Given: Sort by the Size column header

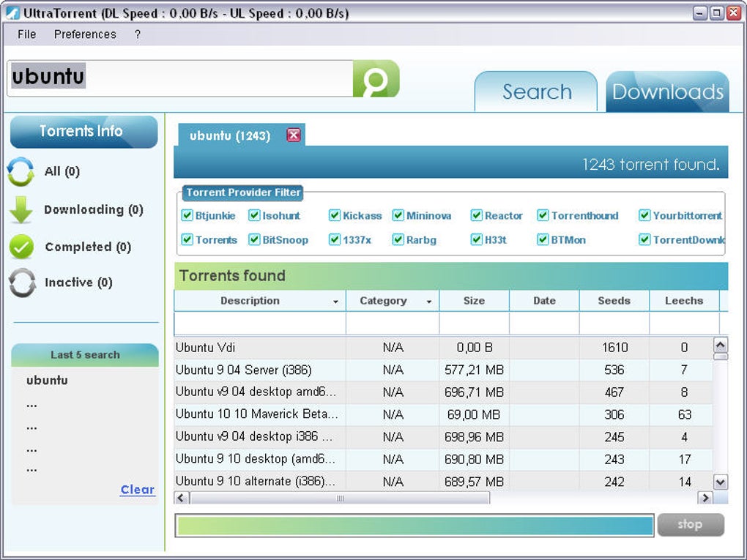Looking at the screenshot, I should [474, 300].
